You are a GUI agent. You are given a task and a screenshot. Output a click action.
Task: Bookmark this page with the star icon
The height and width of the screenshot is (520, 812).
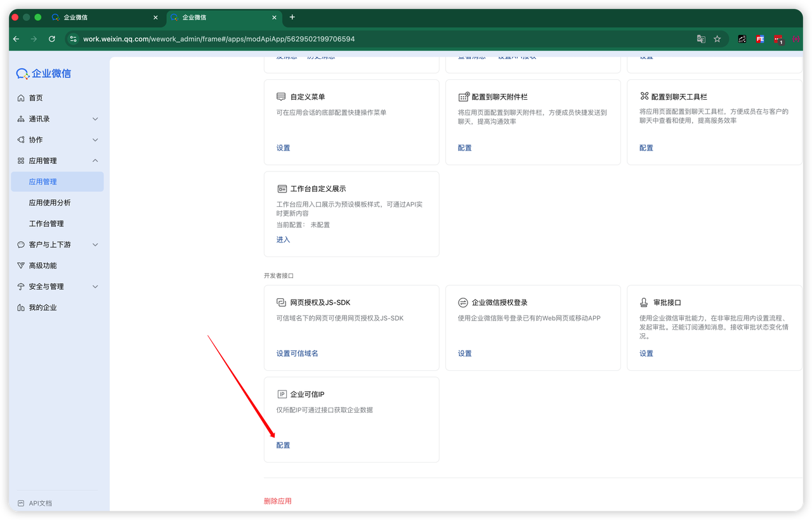coord(717,39)
